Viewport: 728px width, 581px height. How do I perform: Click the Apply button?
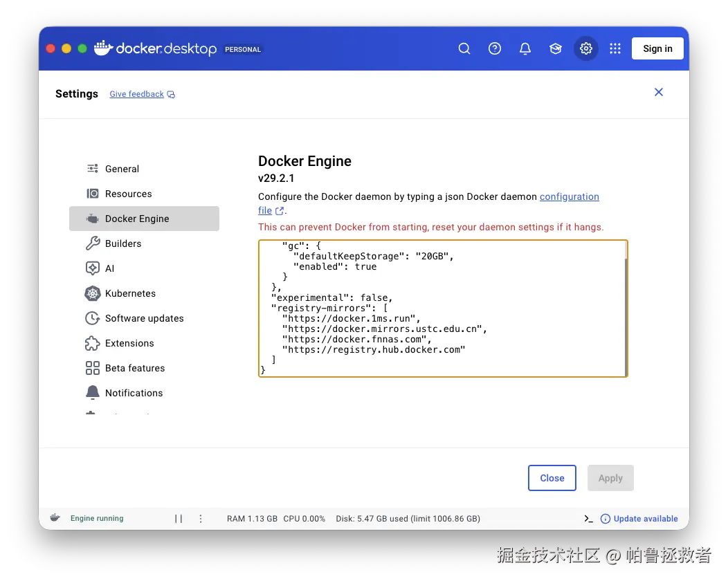pyautogui.click(x=610, y=478)
